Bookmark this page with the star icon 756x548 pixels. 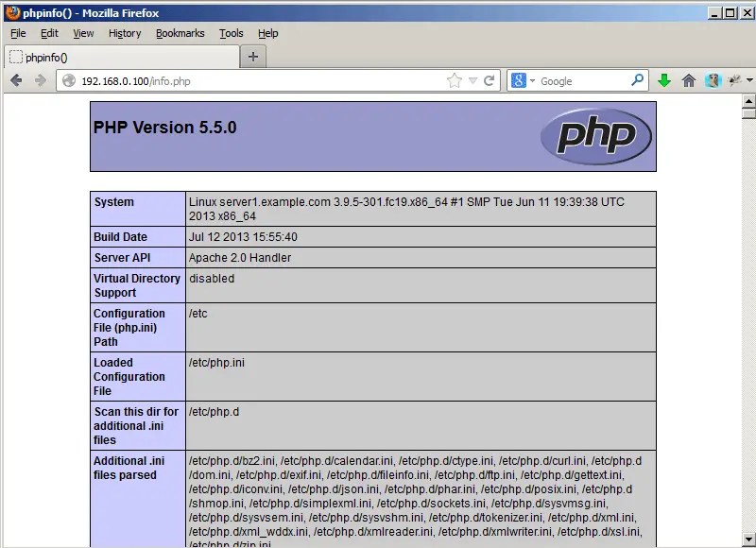click(455, 80)
